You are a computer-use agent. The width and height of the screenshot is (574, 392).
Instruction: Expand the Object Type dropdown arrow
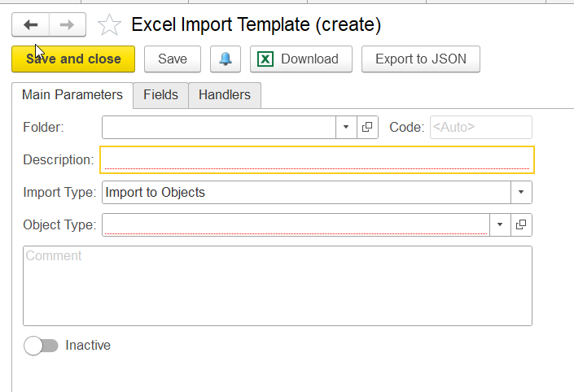tap(500, 224)
